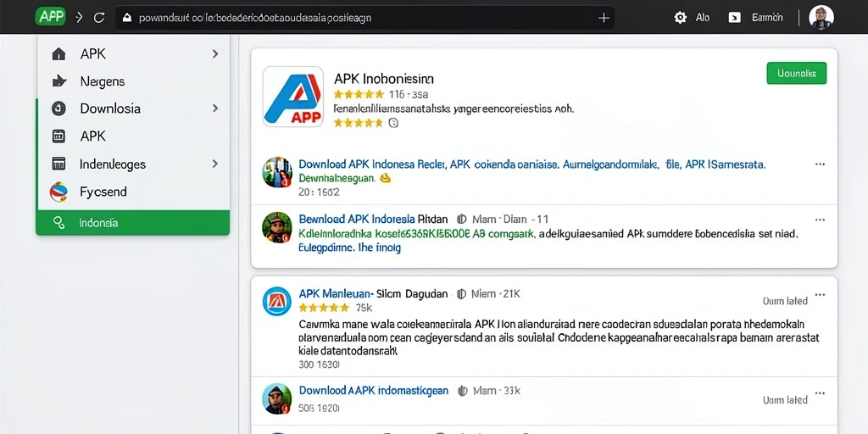868x434 pixels.
Task: Click the plus icon in address bar
Action: pyautogui.click(x=604, y=18)
